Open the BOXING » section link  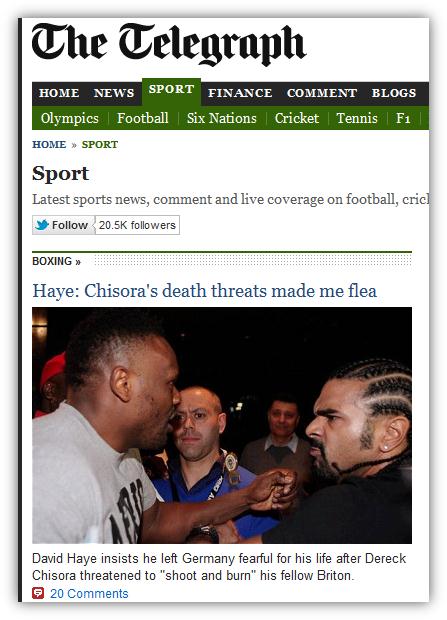point(56,261)
